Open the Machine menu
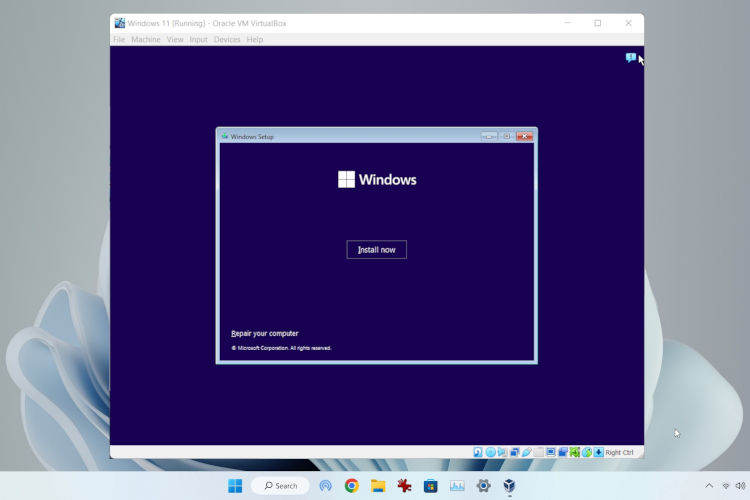Viewport: 750px width, 500px height. (145, 39)
